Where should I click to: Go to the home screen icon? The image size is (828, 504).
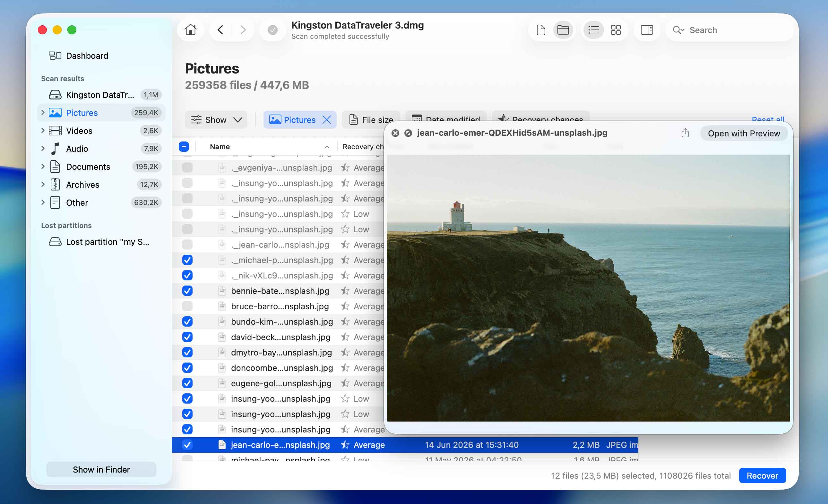point(191,30)
